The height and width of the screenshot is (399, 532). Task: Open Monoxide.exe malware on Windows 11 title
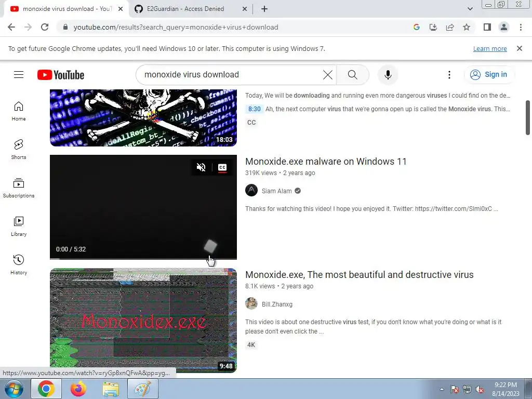[326, 162]
